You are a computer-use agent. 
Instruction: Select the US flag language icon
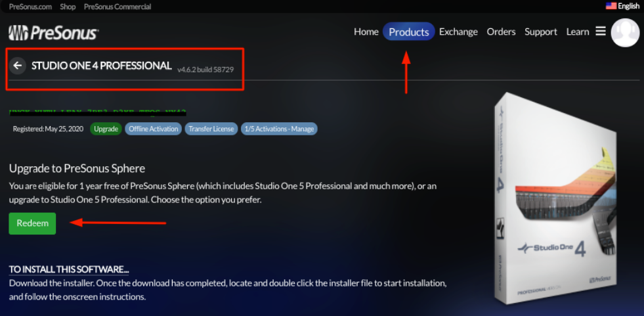pyautogui.click(x=611, y=6)
